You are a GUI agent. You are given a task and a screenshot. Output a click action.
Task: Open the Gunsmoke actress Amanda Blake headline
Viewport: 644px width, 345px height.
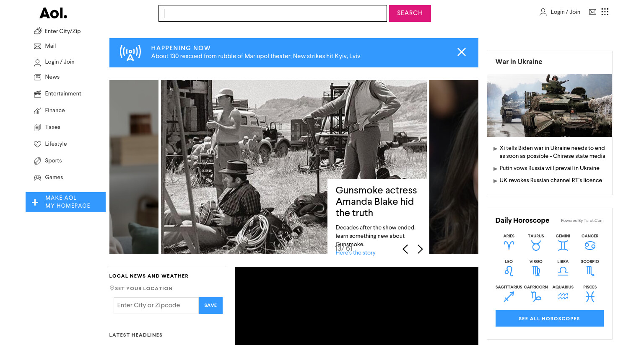pos(376,202)
